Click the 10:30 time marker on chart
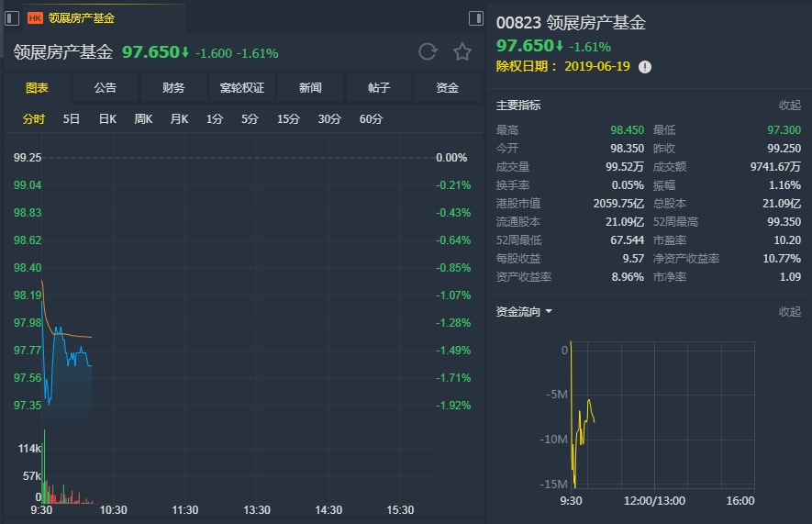Image resolution: width=812 pixels, height=524 pixels. click(x=114, y=510)
